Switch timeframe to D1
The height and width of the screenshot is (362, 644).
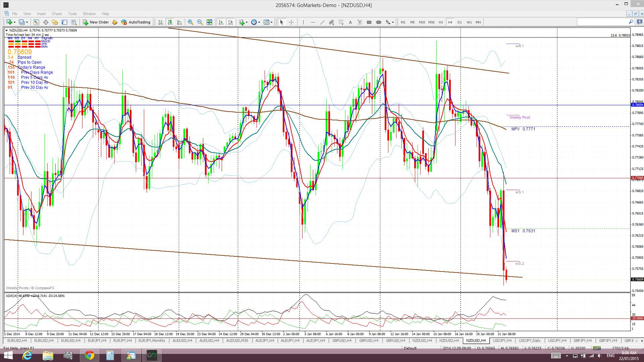(460, 22)
